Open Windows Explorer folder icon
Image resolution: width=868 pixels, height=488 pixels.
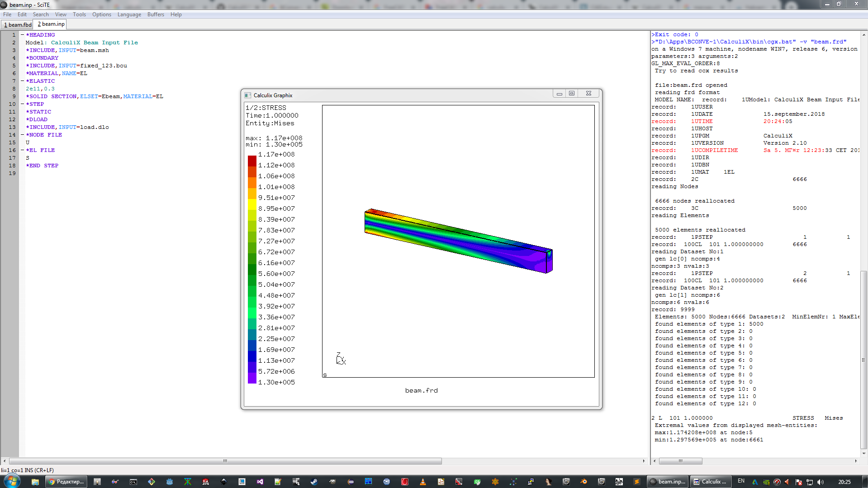[x=35, y=482]
